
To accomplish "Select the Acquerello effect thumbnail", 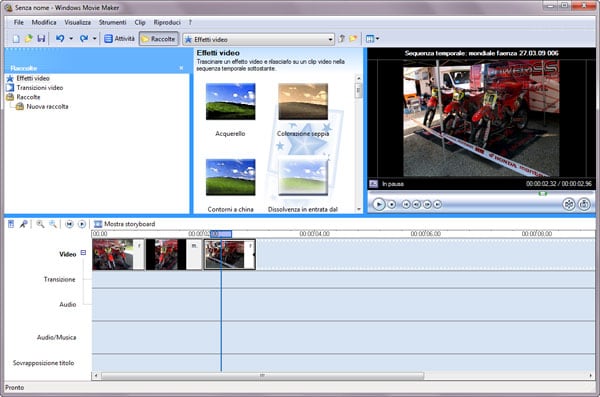I will [x=230, y=101].
